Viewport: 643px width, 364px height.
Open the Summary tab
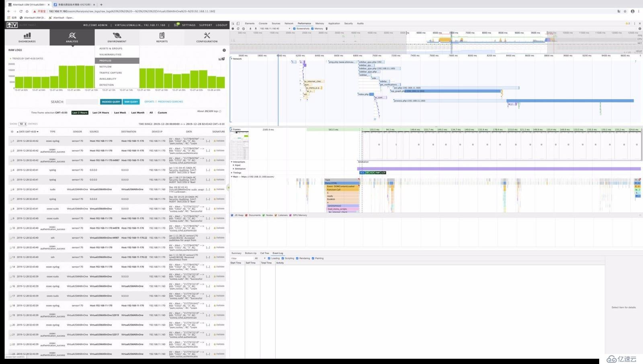click(236, 253)
